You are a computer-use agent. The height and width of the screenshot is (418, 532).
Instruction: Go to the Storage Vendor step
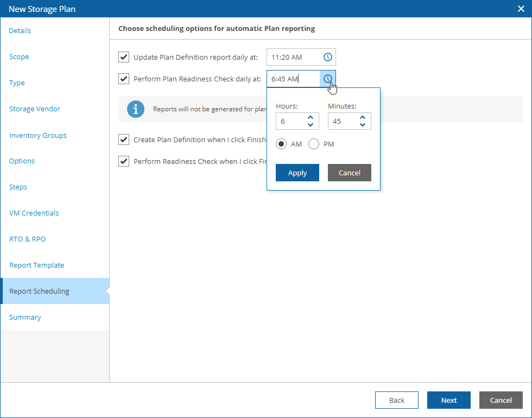[x=35, y=109]
